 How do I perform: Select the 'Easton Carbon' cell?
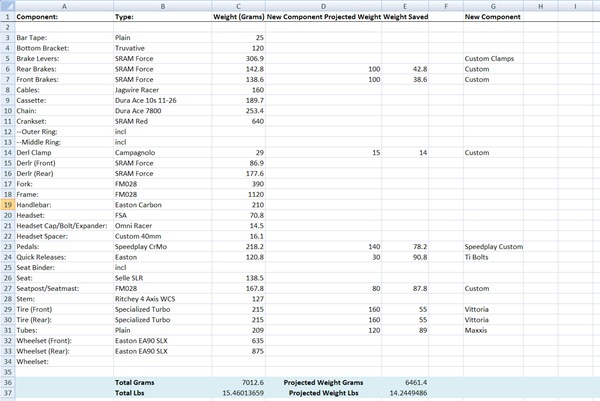pyautogui.click(x=162, y=205)
